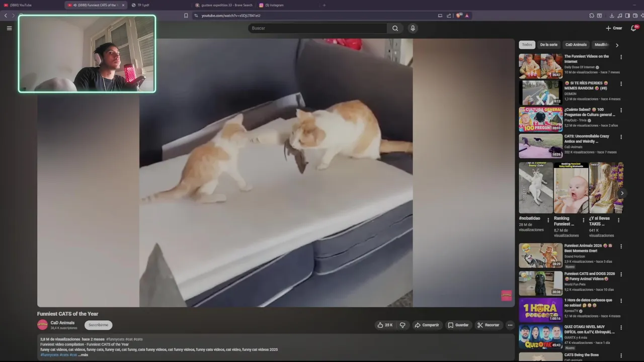This screenshot has width=644, height=362.
Task: Show more filter chips with right arrow
Action: tap(617, 45)
